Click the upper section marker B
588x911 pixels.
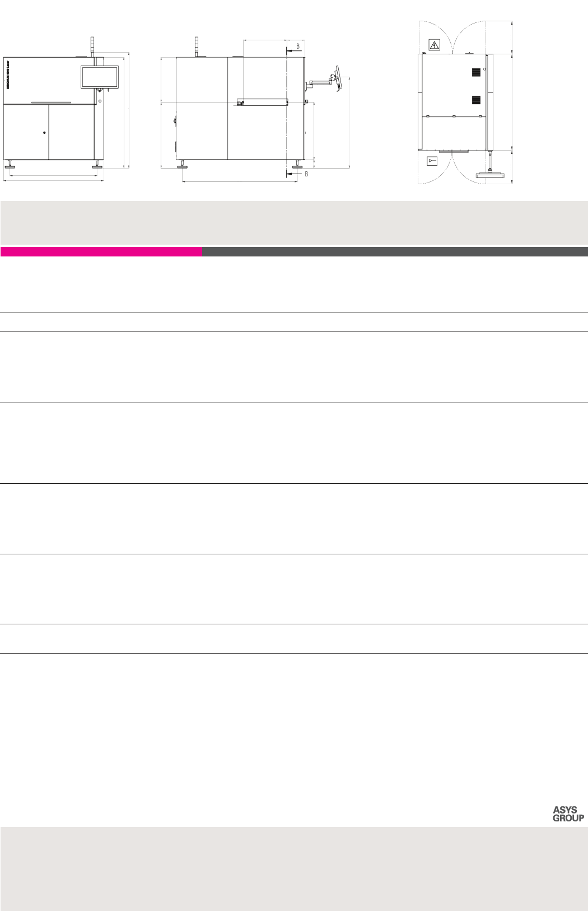297,46
